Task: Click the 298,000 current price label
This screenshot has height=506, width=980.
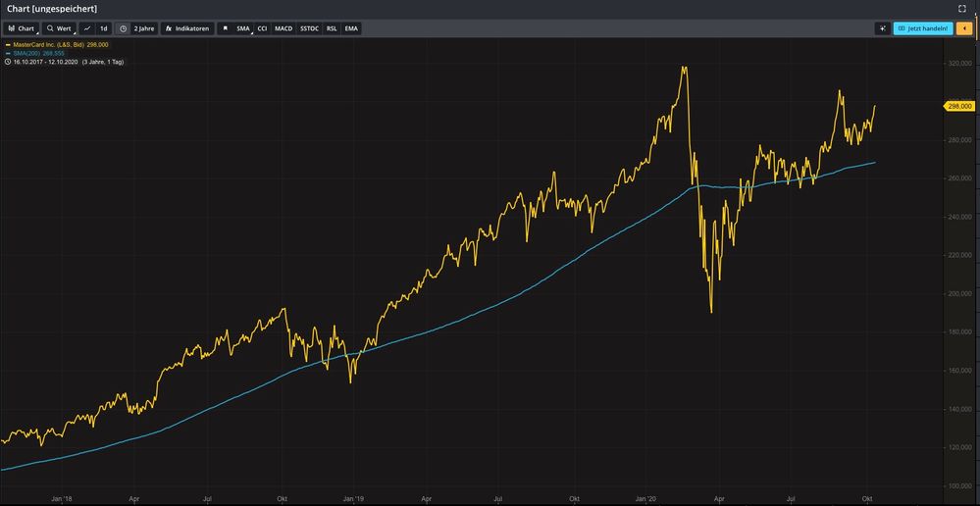Action: pos(958,106)
